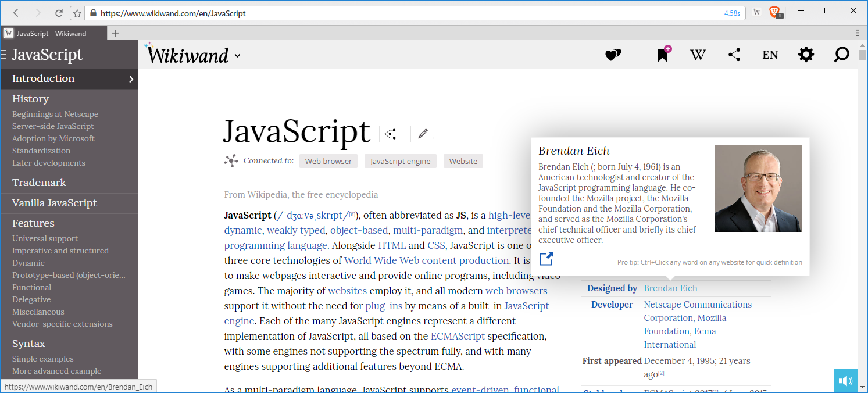Go to Vanilla JavaScript sidebar section

point(55,203)
